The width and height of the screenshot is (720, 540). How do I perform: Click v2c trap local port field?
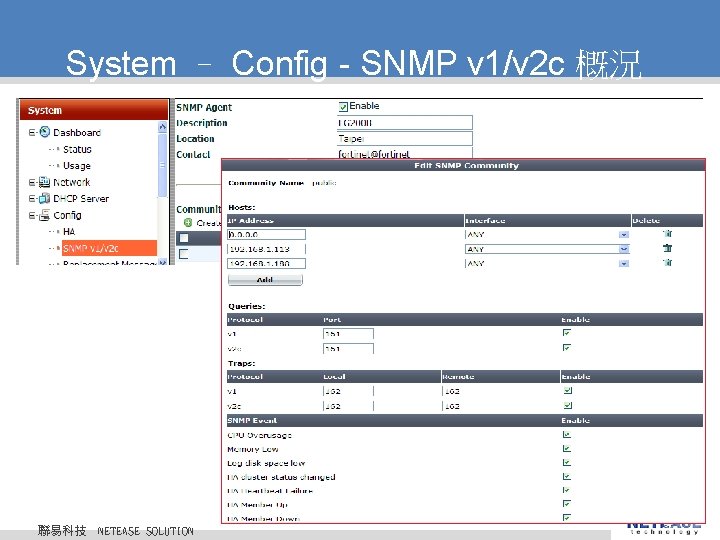point(348,406)
